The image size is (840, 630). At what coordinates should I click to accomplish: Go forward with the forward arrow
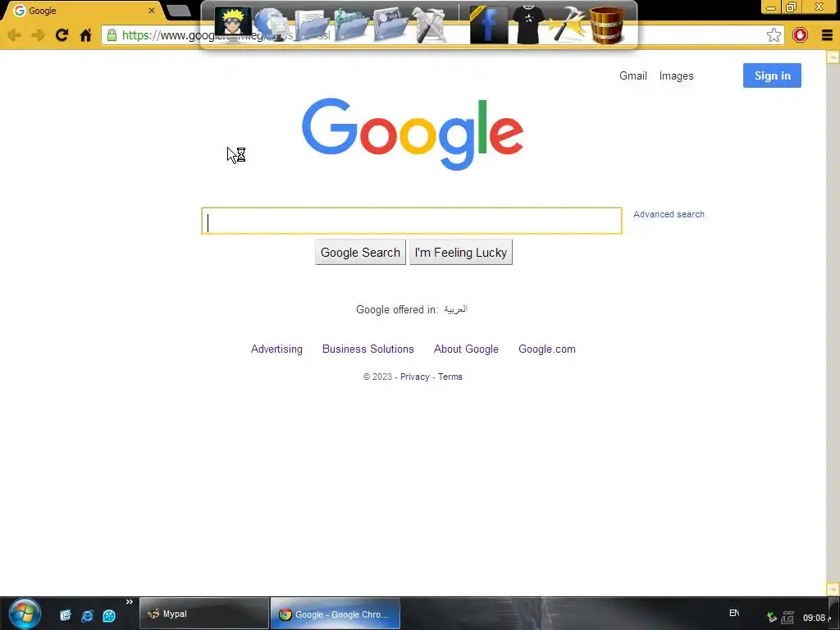pos(38,35)
